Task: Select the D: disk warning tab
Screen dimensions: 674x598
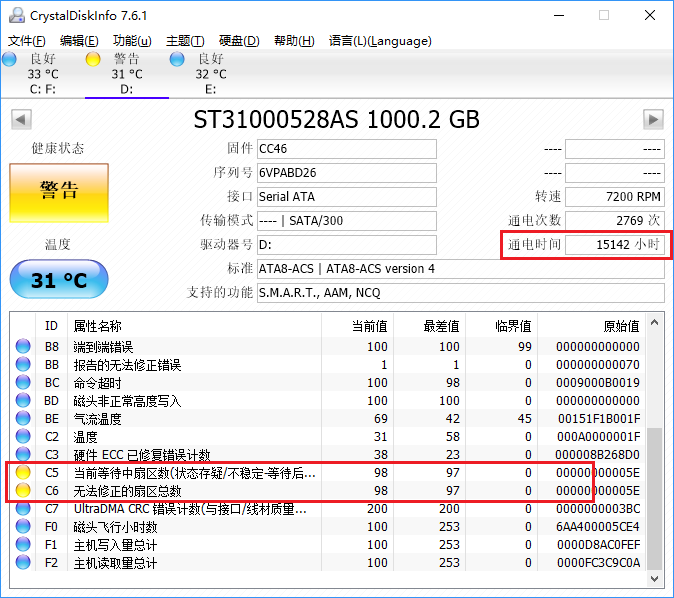Action: [x=127, y=74]
